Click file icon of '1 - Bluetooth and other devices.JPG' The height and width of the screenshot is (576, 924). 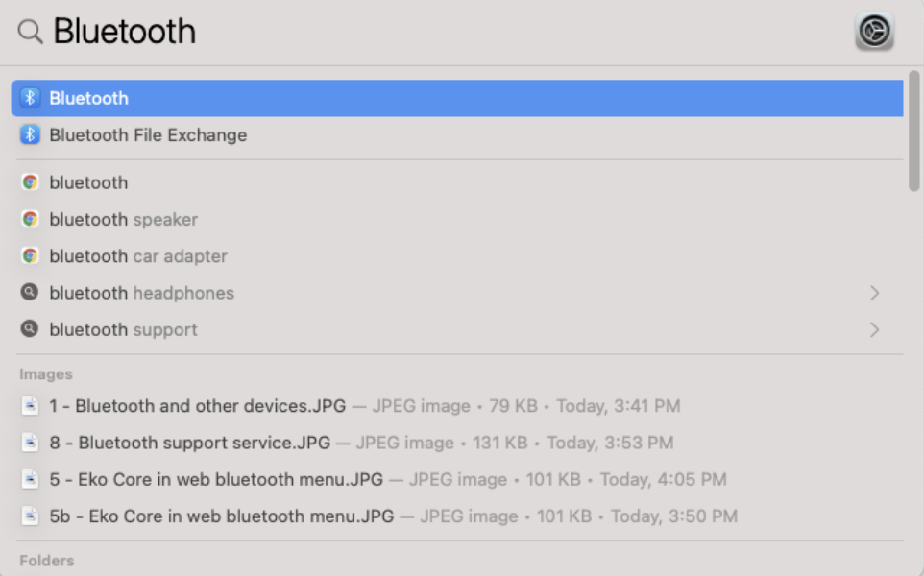pos(30,406)
